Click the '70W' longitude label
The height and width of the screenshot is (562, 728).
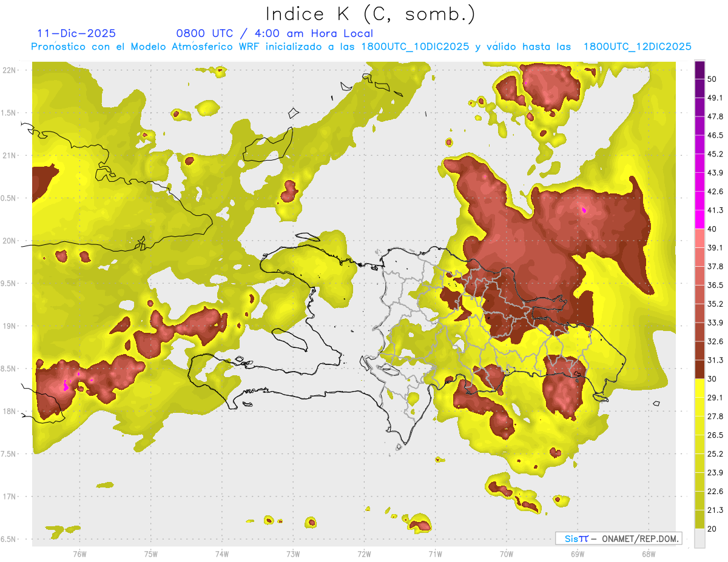coord(507,554)
